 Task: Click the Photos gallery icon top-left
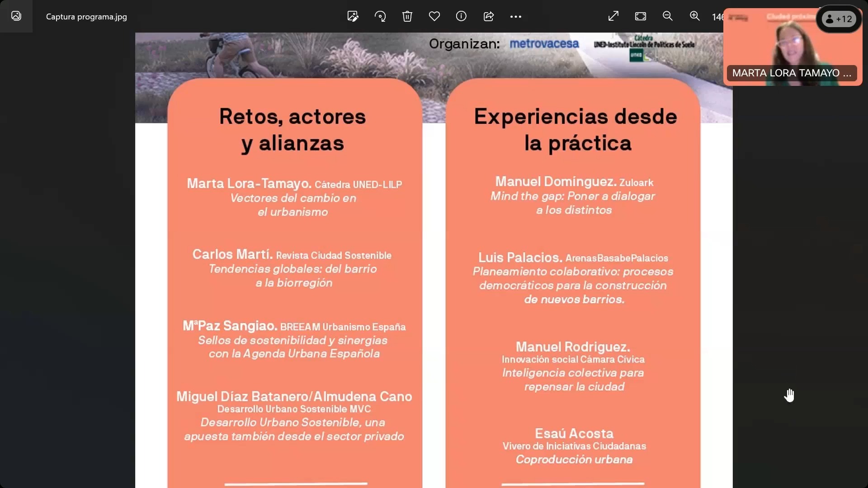click(x=16, y=16)
